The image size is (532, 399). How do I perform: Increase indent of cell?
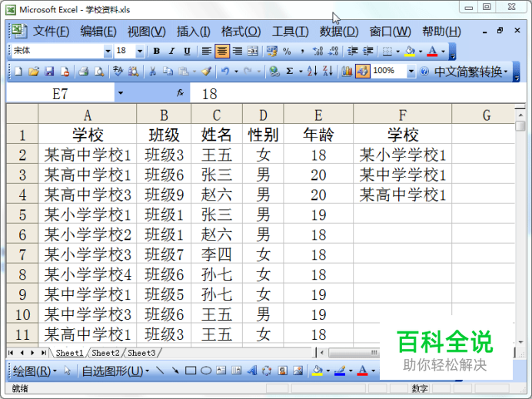pos(368,52)
